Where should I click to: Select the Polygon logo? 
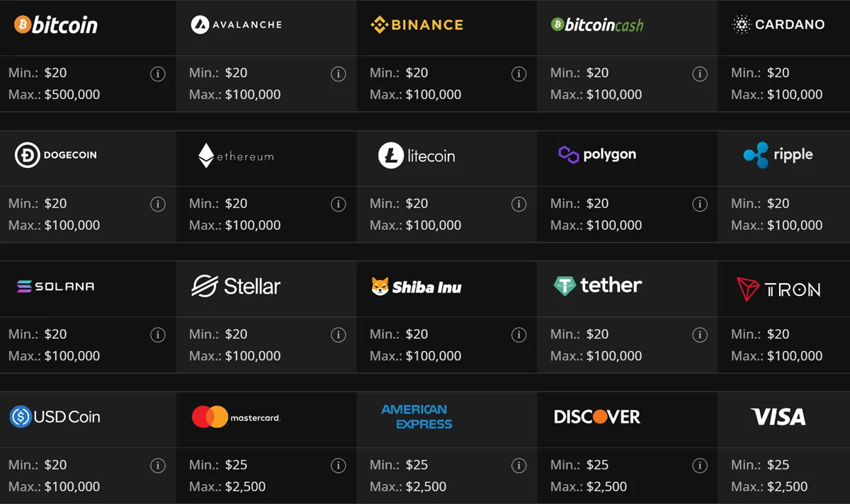(x=596, y=154)
